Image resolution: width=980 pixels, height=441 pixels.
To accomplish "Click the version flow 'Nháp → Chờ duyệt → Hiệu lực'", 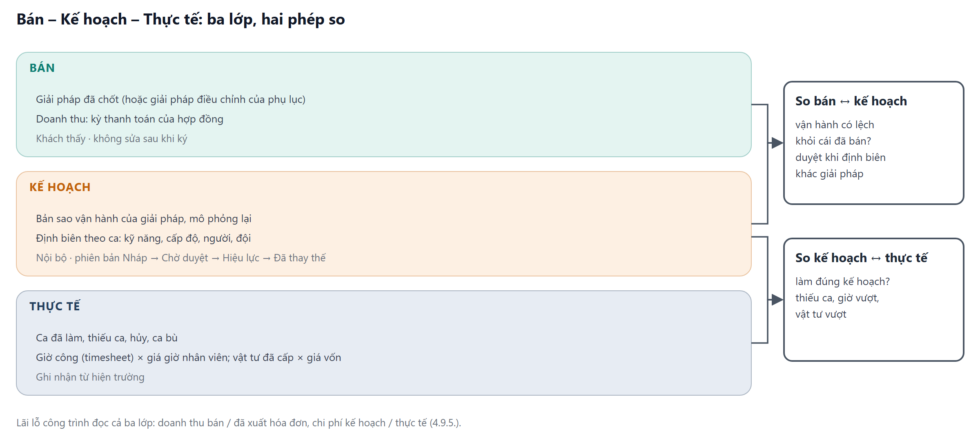I will pyautogui.click(x=191, y=258).
